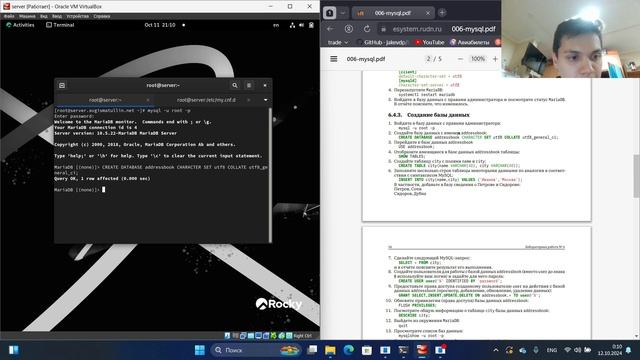Click the tray Wi-Fi network icon

[567, 350]
